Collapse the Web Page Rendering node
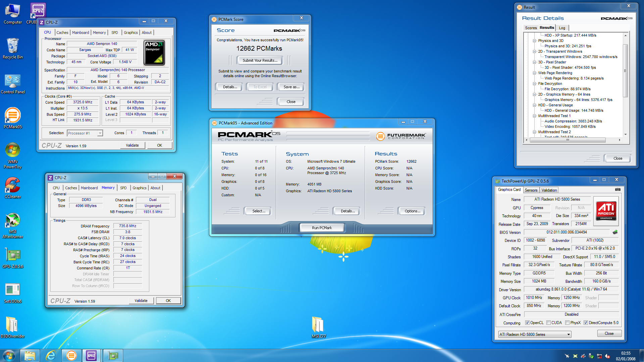The image size is (644, 362). pyautogui.click(x=535, y=73)
